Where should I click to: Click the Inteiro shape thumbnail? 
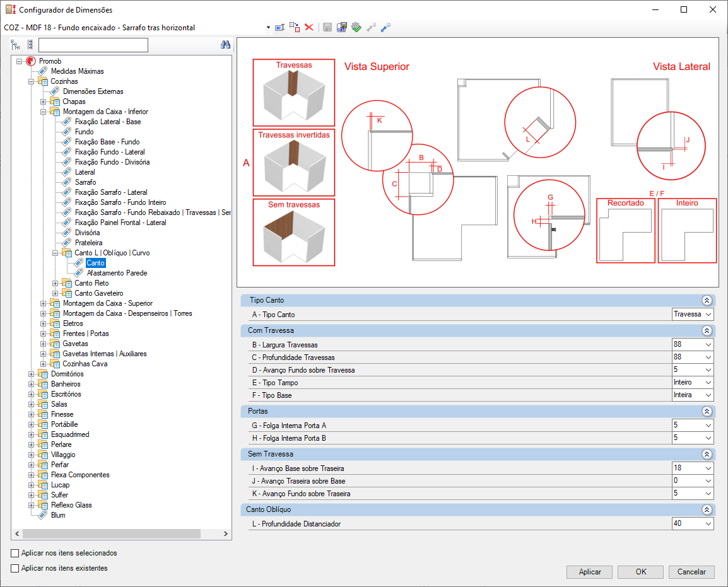(687, 231)
